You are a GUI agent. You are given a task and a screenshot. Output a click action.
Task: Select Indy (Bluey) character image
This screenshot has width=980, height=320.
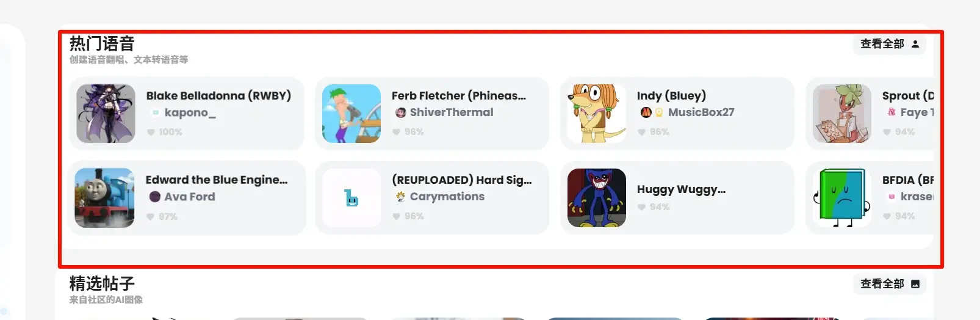point(597,114)
